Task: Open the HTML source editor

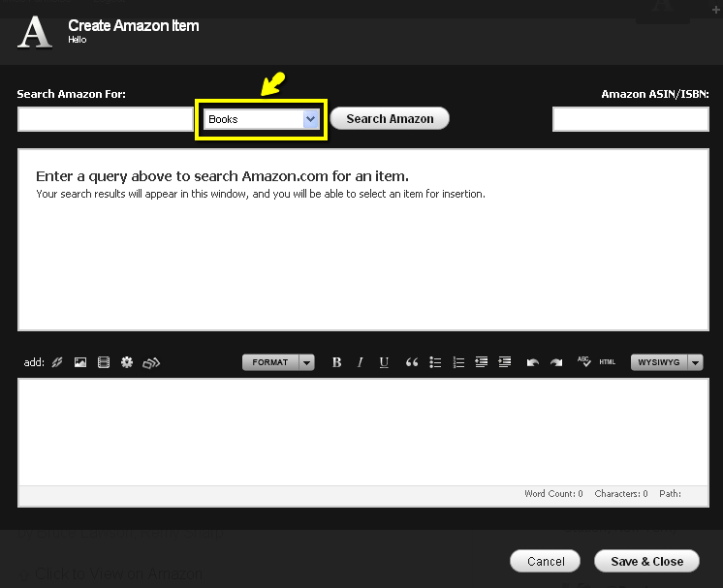Action: click(608, 362)
